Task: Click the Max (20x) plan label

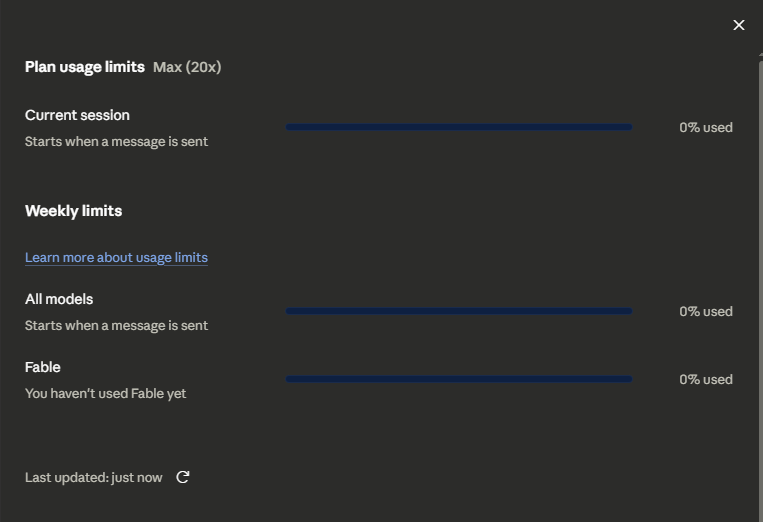Action: [187, 67]
